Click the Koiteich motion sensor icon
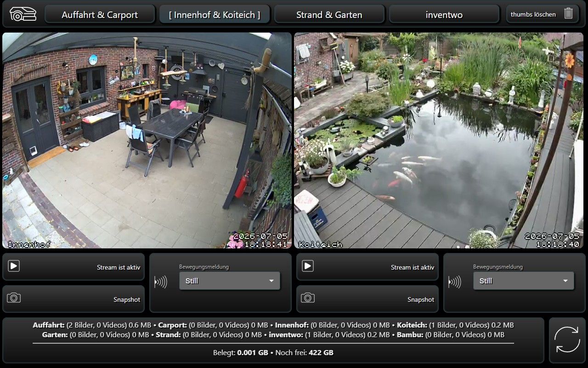588x368 pixels. tap(455, 282)
